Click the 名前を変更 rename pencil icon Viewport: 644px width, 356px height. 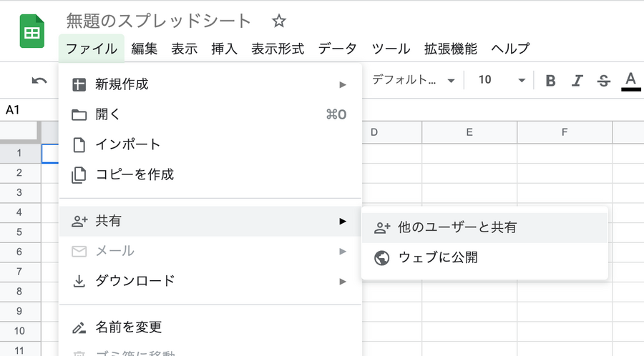tap(79, 327)
